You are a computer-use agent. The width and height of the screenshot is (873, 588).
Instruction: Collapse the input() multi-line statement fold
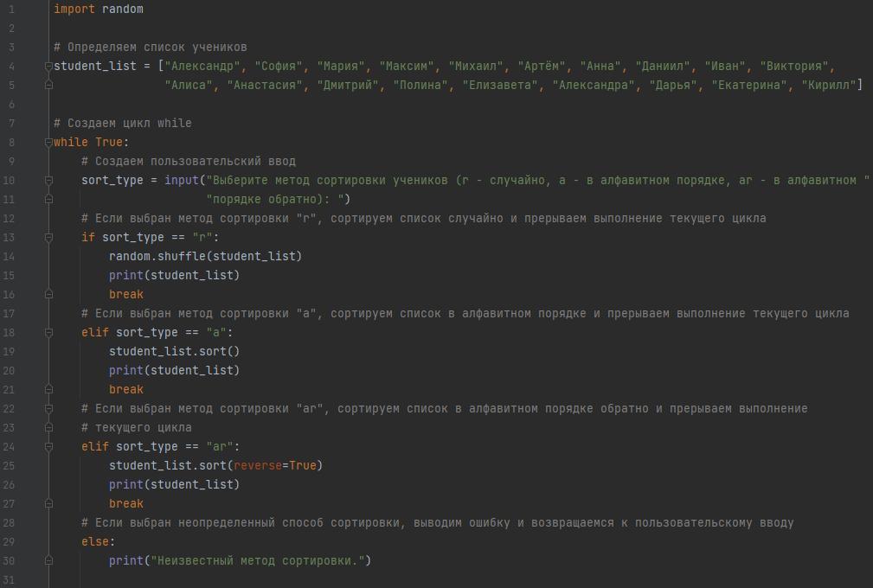point(48,180)
